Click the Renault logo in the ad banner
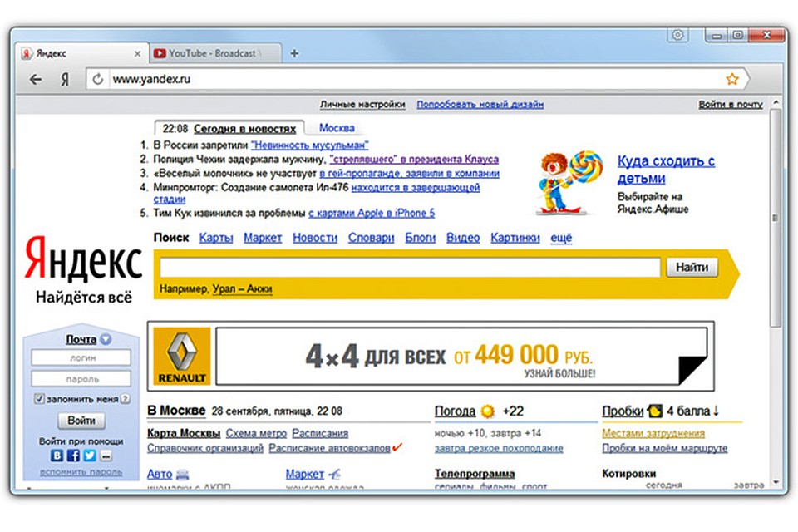The image size is (798, 532). 182,356
